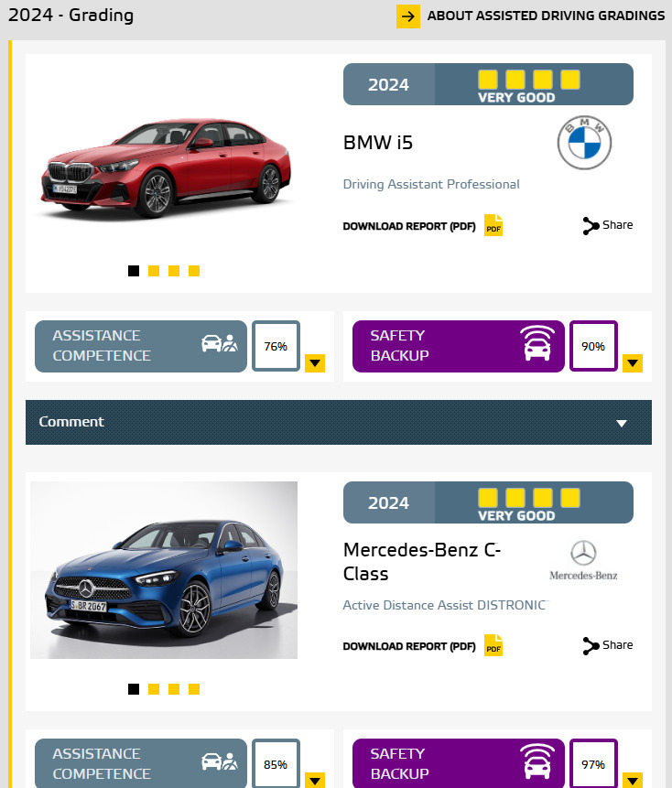
Task: Open the Mercedes Safety Backup panel
Action: 459,763
